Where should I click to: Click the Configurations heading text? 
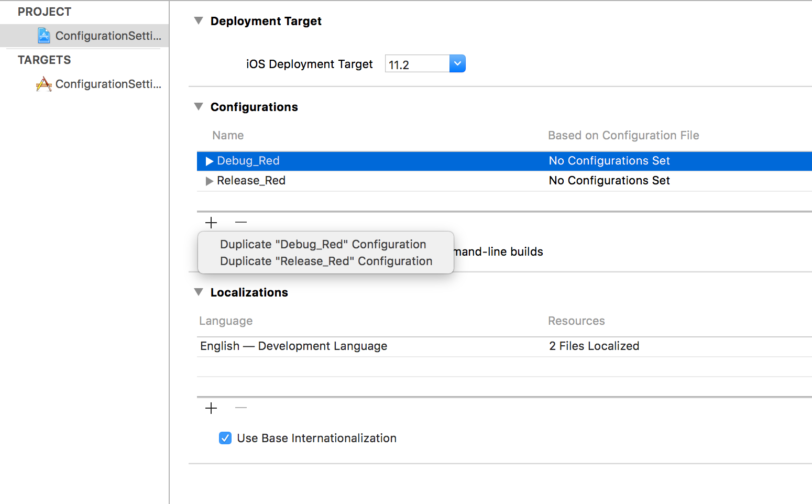(254, 107)
